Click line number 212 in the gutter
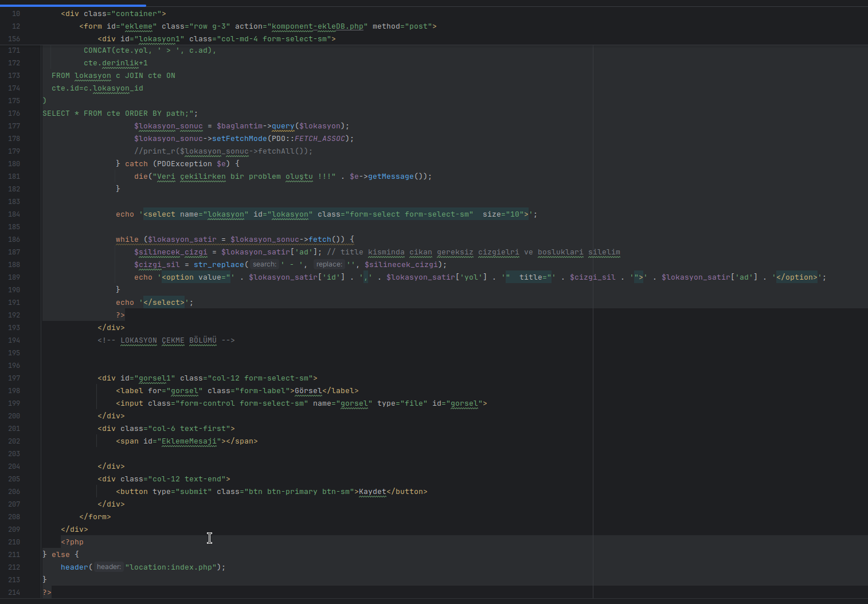This screenshot has width=868, height=604. coord(14,567)
